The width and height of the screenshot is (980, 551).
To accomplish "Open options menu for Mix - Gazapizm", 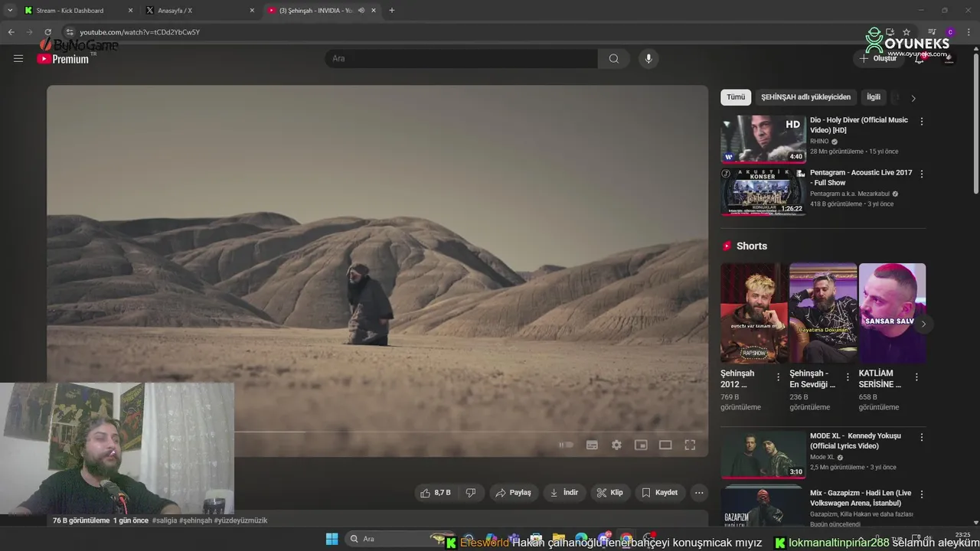I will tap(922, 495).
